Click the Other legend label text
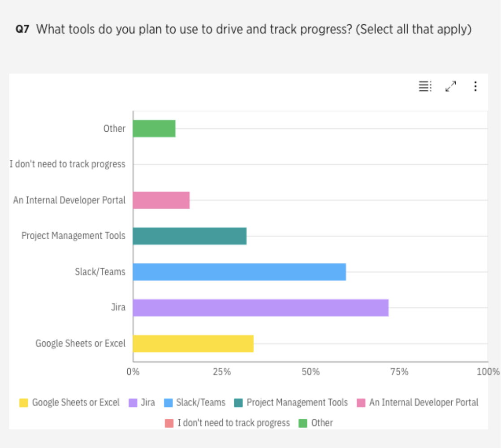This screenshot has height=448, width=501. (x=322, y=423)
